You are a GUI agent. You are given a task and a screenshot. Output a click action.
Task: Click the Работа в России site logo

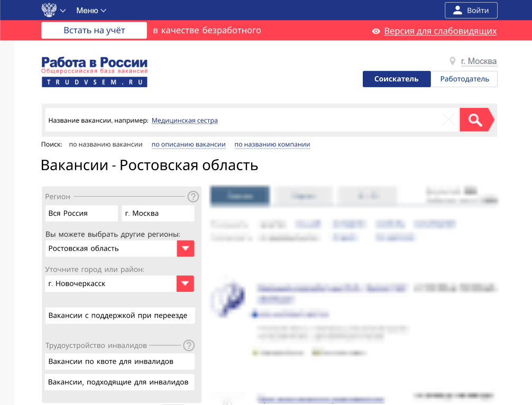click(94, 63)
